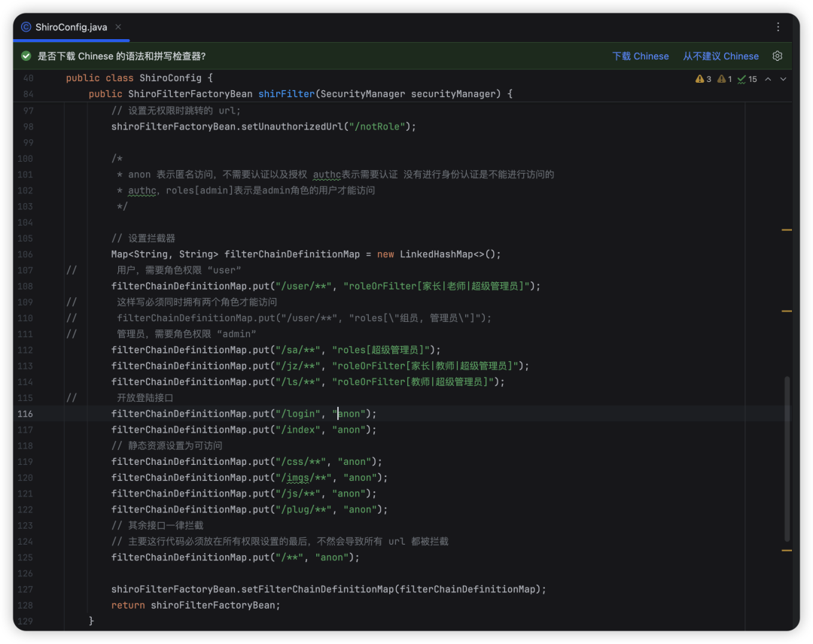Click the sticky 'public class ShiroConfig' header line

click(x=139, y=78)
